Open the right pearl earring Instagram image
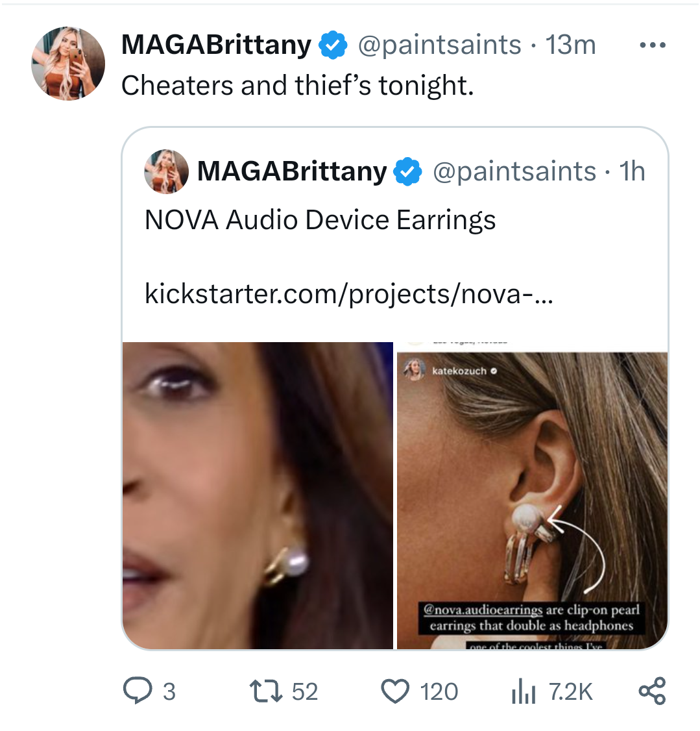Image resolution: width=700 pixels, height=731 pixels. [532, 495]
